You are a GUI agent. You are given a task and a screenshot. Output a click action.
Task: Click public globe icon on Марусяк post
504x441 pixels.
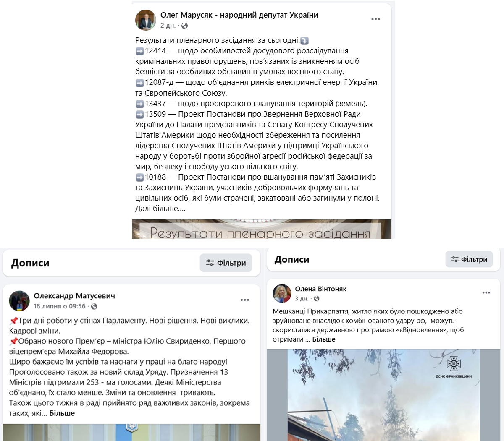click(184, 26)
